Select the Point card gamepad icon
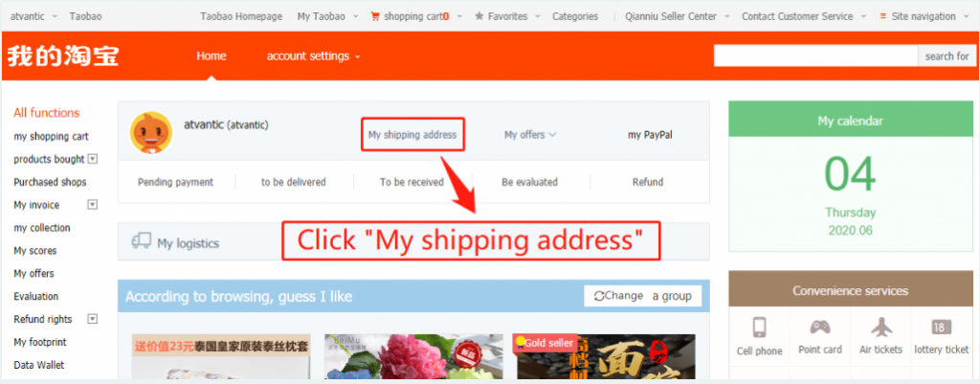Image resolution: width=980 pixels, height=384 pixels. [820, 328]
